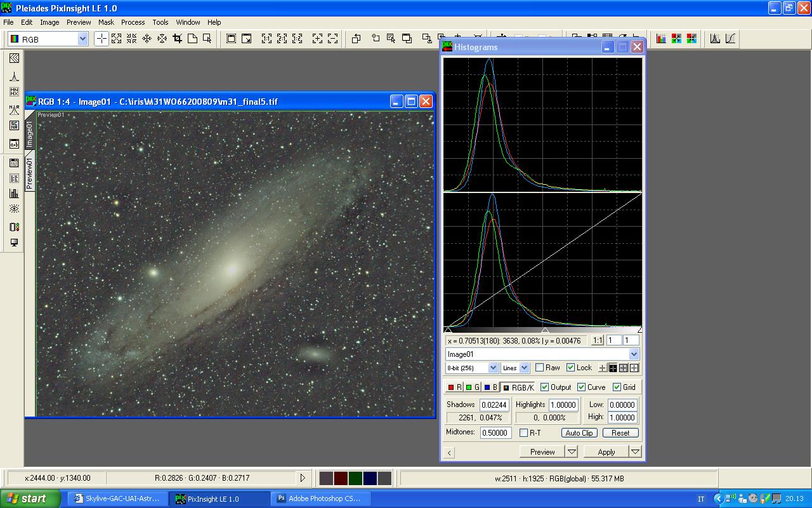The width and height of the screenshot is (812, 508).
Task: Open the RGB channel dropdown in toolbar
Action: pos(82,39)
